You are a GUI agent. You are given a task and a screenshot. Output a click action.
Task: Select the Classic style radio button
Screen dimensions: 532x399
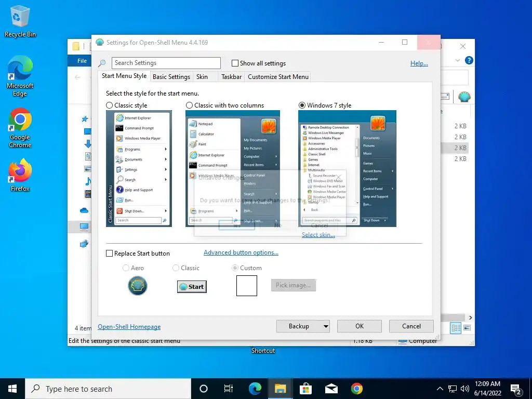coord(109,105)
